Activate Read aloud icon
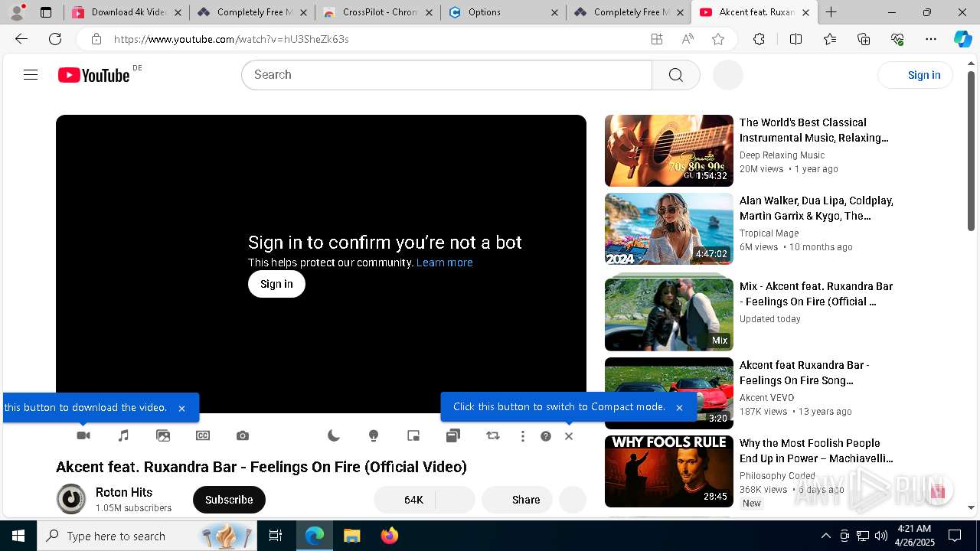Image resolution: width=980 pixels, height=551 pixels. tap(688, 39)
